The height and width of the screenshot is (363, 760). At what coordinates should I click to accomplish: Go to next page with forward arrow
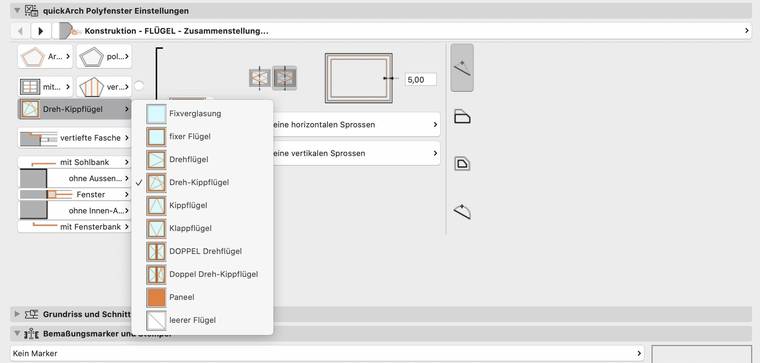pyautogui.click(x=41, y=31)
